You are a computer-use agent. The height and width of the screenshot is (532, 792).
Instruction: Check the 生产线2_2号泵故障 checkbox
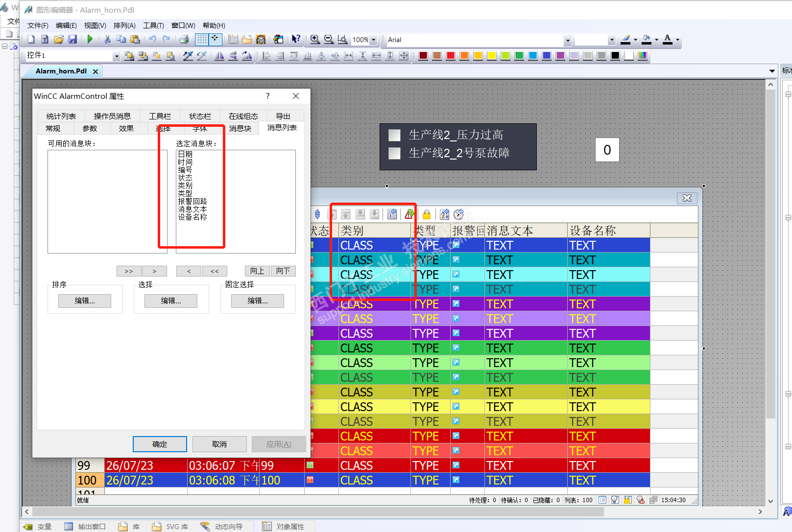pos(394,154)
